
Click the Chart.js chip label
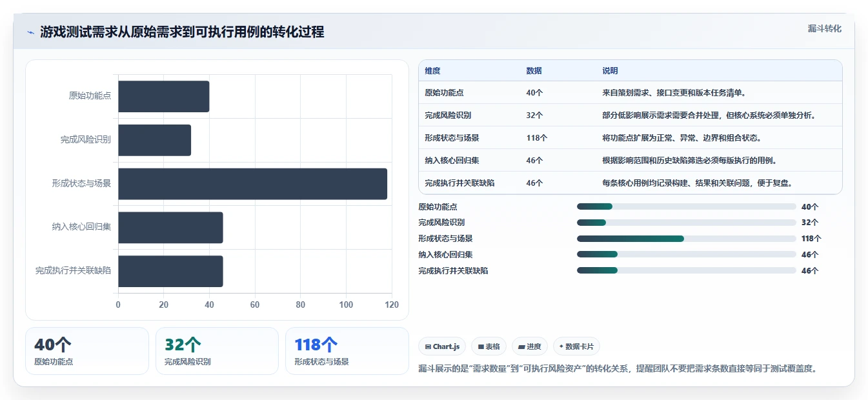pos(446,347)
